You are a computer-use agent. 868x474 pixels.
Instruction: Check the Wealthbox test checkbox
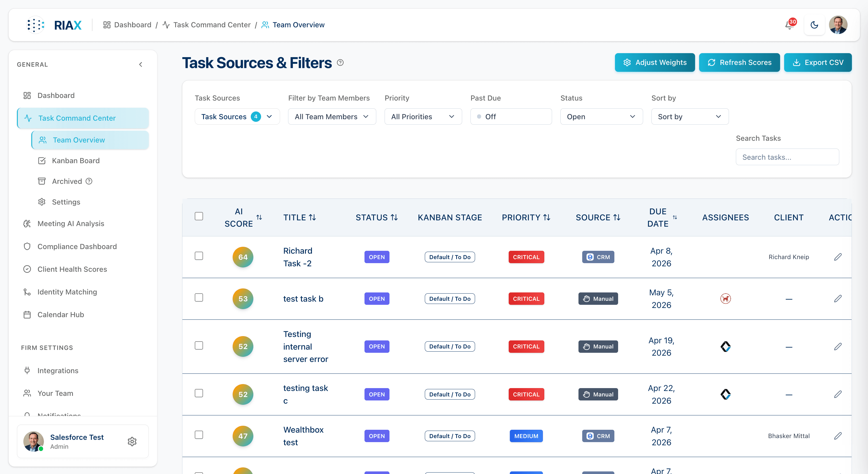pyautogui.click(x=199, y=435)
